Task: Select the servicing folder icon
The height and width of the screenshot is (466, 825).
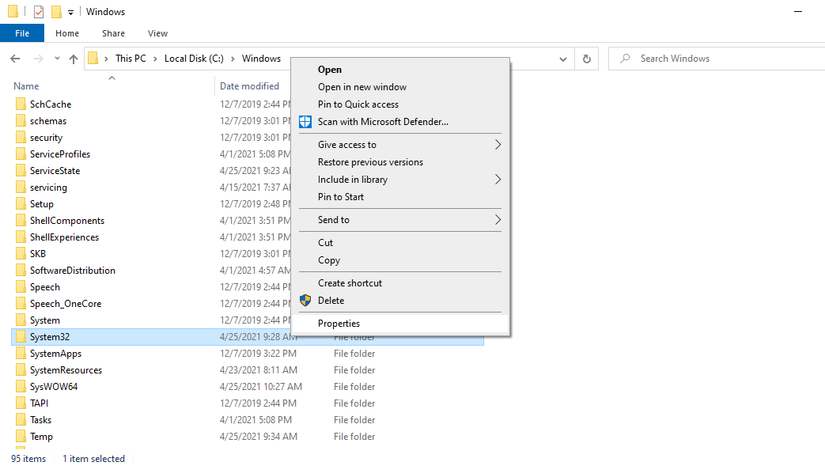Action: pos(21,187)
